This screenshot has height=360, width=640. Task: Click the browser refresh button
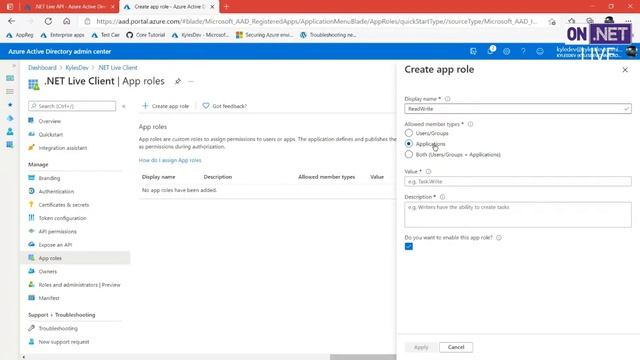point(48,21)
